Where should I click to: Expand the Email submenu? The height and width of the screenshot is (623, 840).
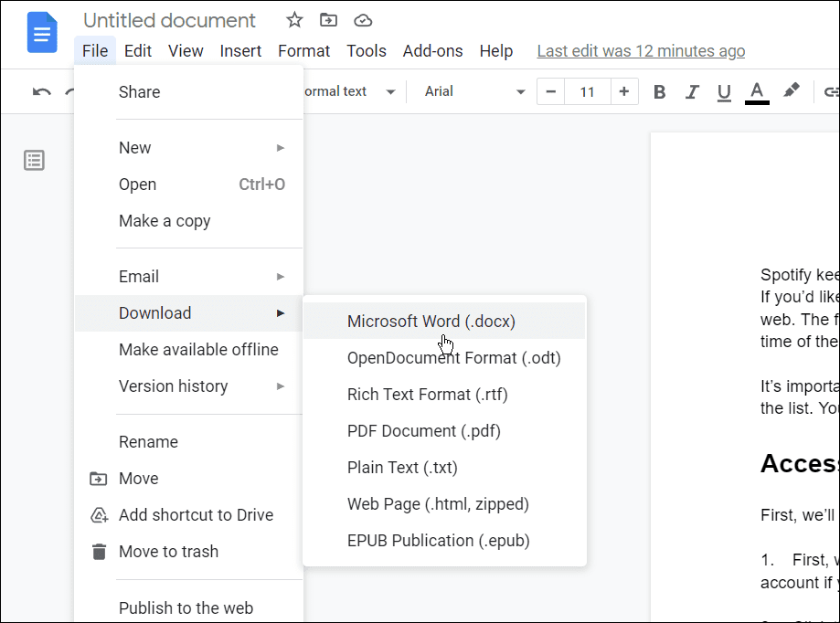point(189,277)
